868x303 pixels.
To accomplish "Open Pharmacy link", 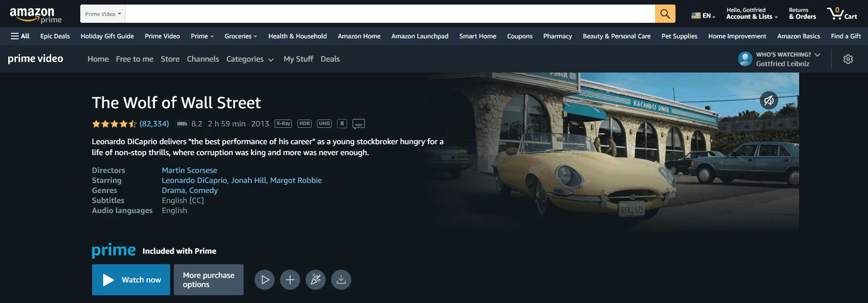I will pyautogui.click(x=557, y=36).
